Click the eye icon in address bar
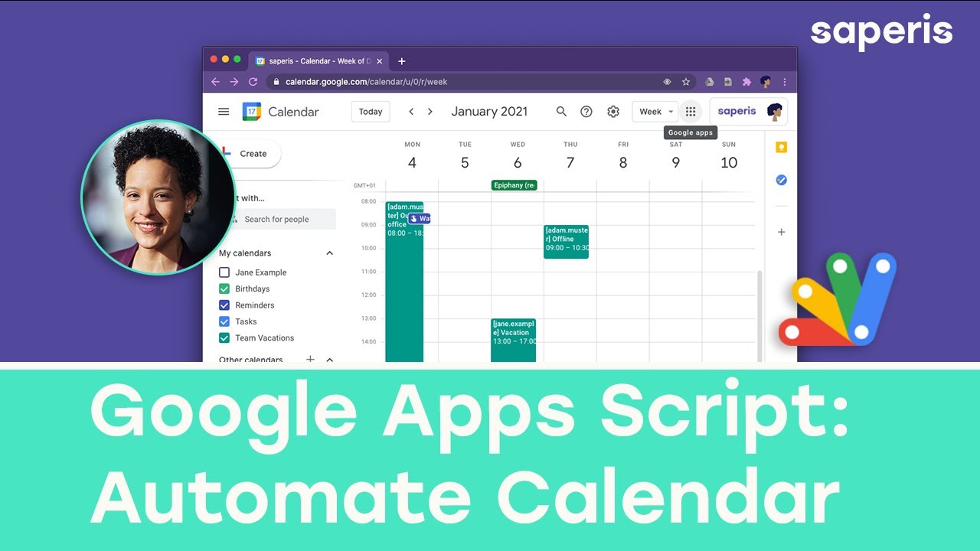The image size is (980, 551). point(667,82)
